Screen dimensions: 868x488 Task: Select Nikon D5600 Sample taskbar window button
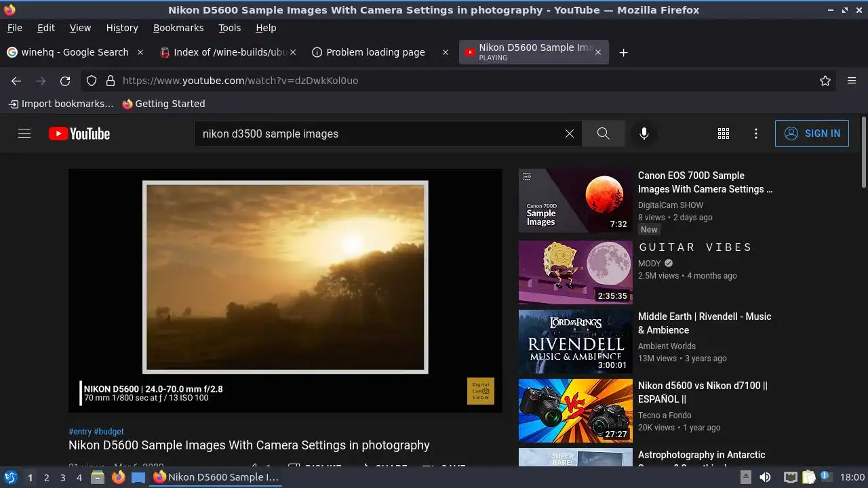click(216, 477)
